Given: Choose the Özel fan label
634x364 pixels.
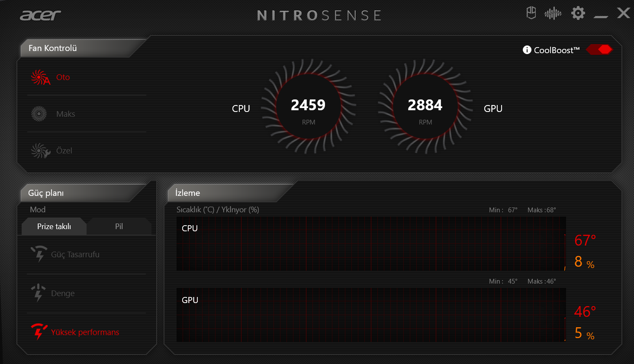Looking at the screenshot, I should 64,150.
